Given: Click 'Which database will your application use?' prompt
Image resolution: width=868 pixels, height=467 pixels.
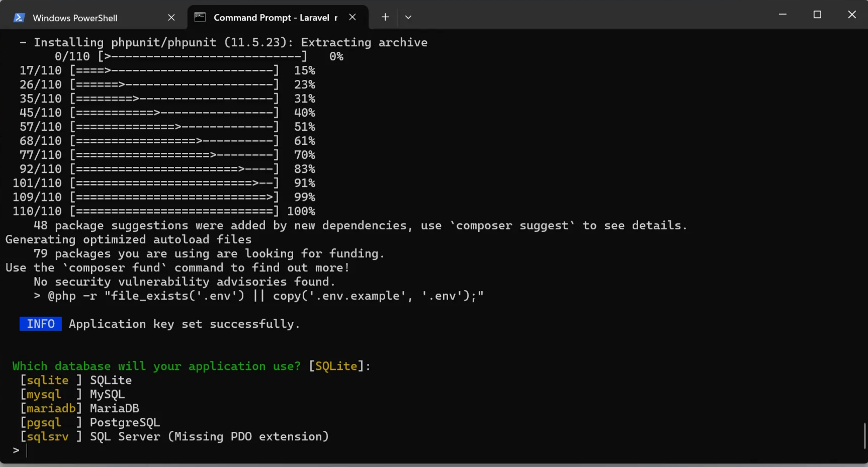Looking at the screenshot, I should pyautogui.click(x=156, y=366).
